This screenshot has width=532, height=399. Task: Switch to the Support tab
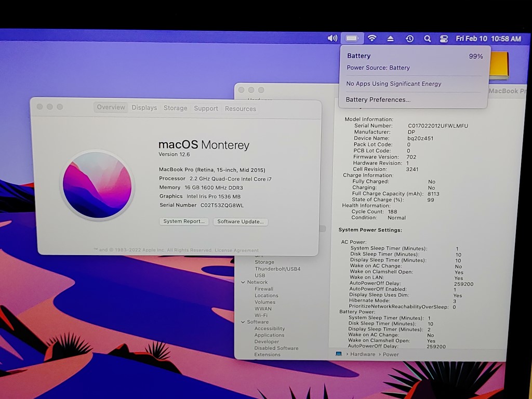[206, 108]
